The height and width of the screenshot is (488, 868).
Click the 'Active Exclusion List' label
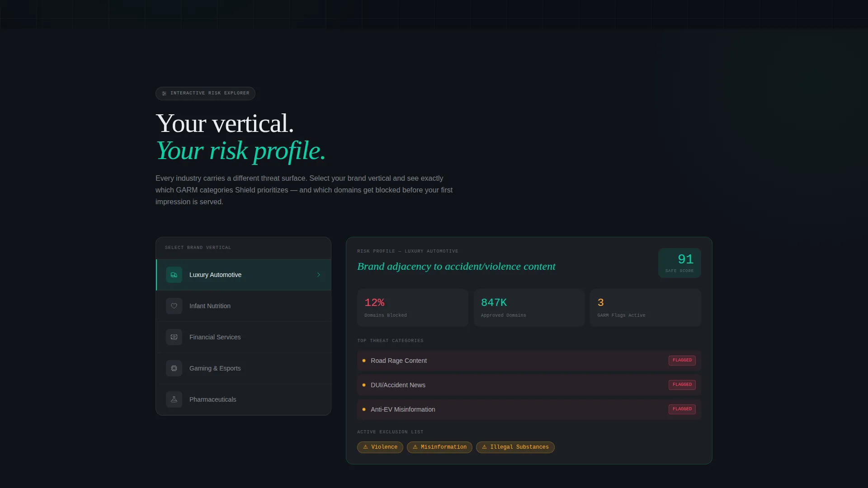pyautogui.click(x=390, y=432)
